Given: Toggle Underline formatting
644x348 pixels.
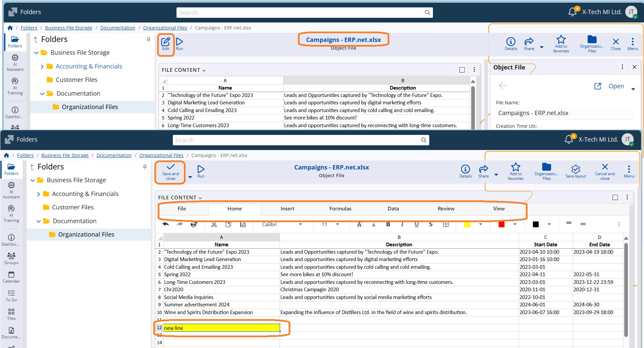Looking at the screenshot, I should [417, 224].
